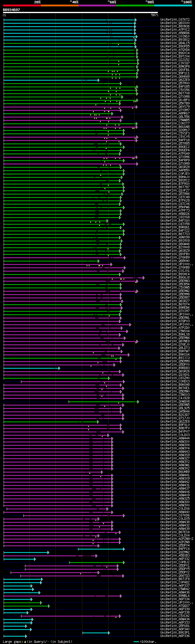Viewport: 195px width, 644px height.
Task: Open hit UniRef100_Q0WQ08
Action: click(x=175, y=402)
